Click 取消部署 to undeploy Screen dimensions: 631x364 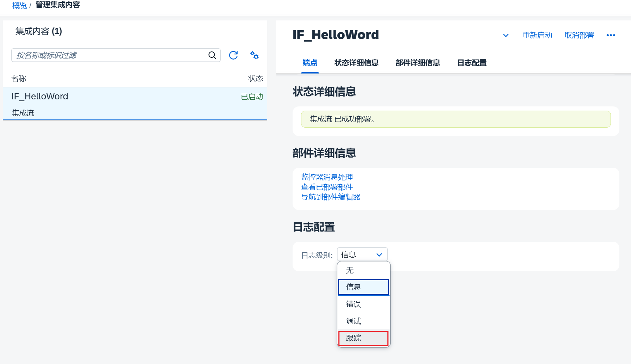tap(579, 35)
